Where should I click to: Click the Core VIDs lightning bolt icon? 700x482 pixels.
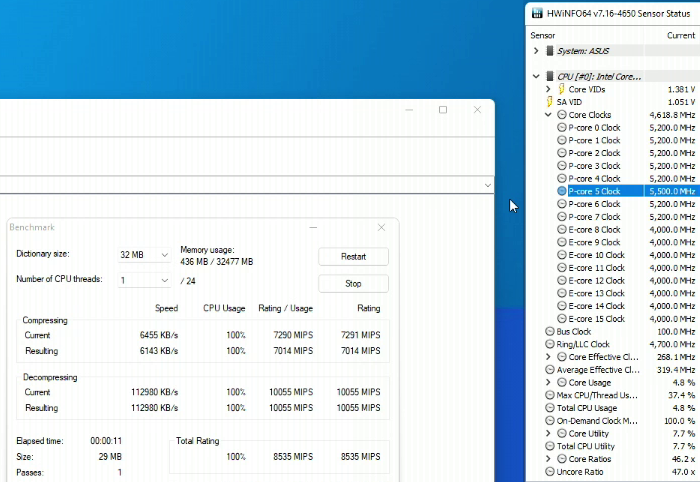click(x=561, y=89)
